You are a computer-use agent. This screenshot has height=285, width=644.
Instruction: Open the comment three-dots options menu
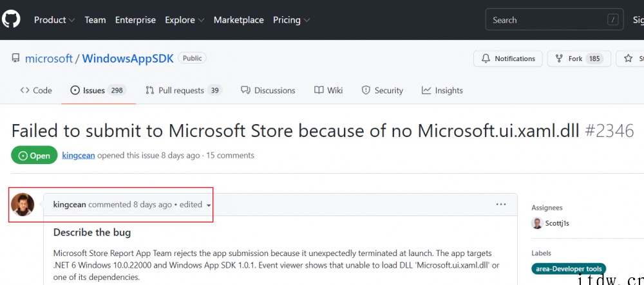coord(501,204)
